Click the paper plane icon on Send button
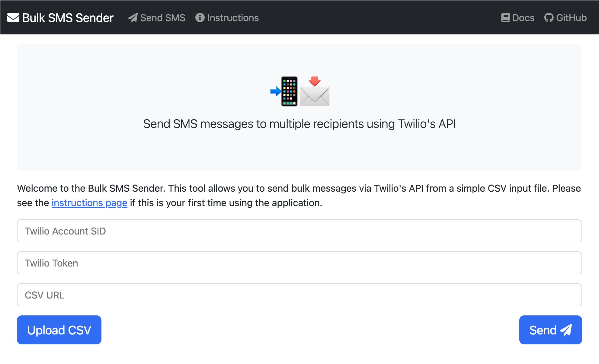Viewport: 599px width, 364px height. 566,330
